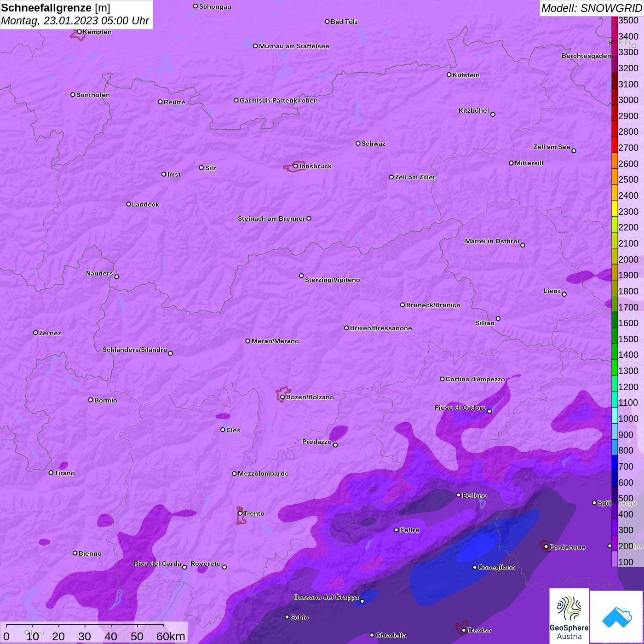Click the Sterzing/Vipiteno label
Viewport: 644px width, 644px height.
coord(333,280)
